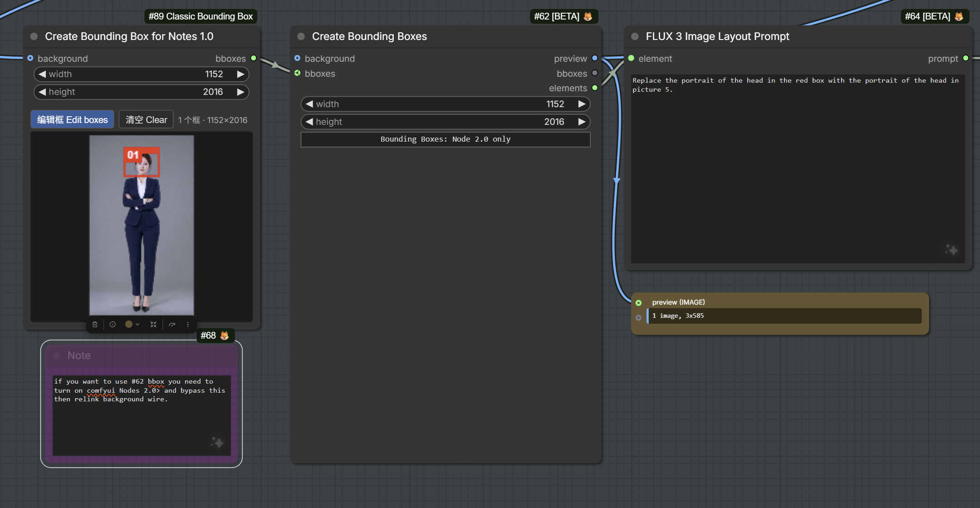Click the #62 [BETA] node badge
Viewport: 980px width, 508px height.
tap(564, 16)
